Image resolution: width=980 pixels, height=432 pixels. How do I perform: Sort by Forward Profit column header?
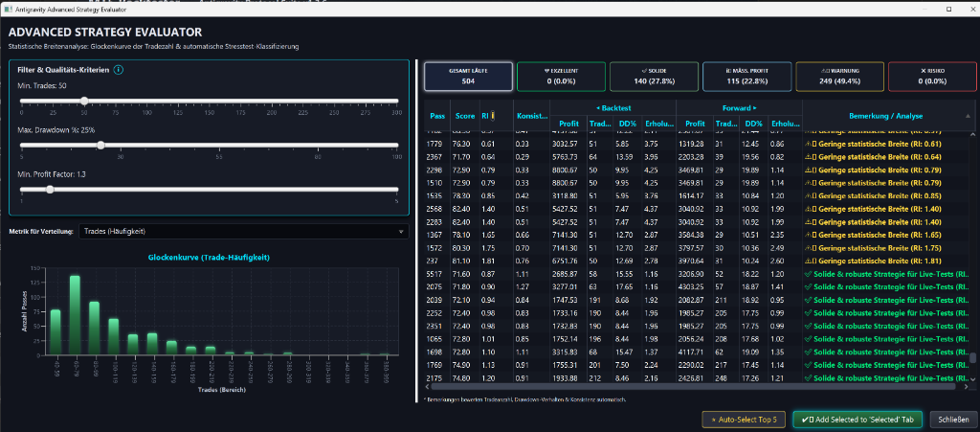pyautogui.click(x=695, y=124)
